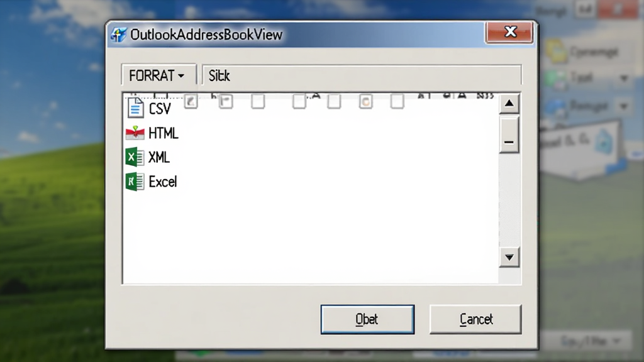Click the scrollbar down arrow
This screenshot has width=644, height=362.
509,257
